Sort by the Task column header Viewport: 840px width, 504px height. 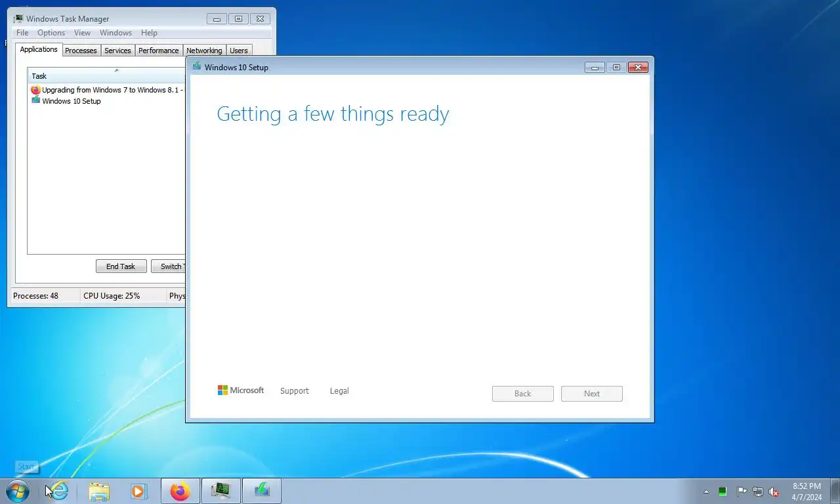(106, 75)
